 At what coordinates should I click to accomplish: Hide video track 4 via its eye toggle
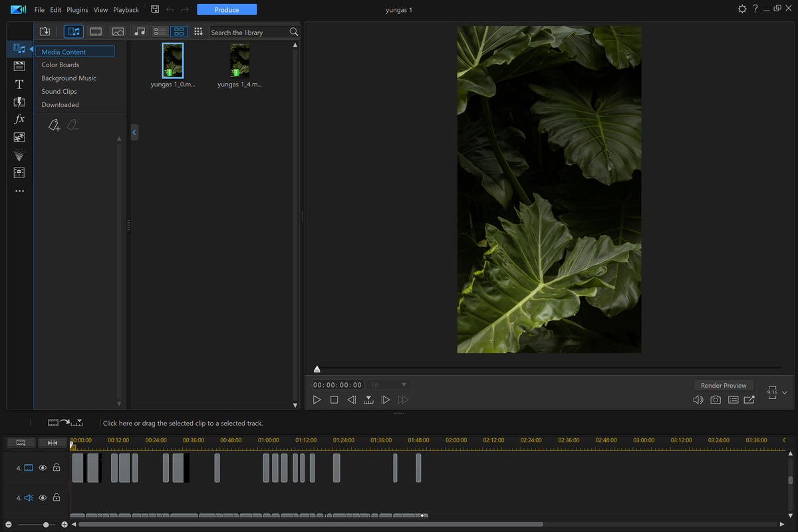point(42,467)
